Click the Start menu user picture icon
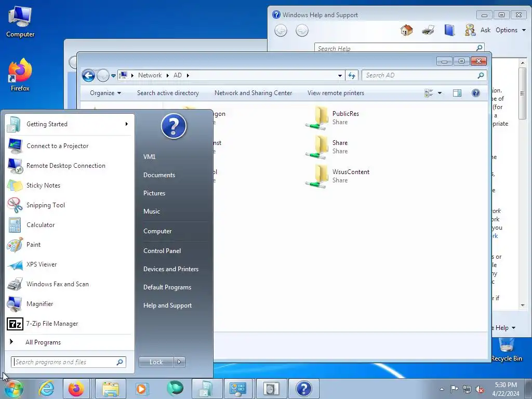 (x=174, y=126)
